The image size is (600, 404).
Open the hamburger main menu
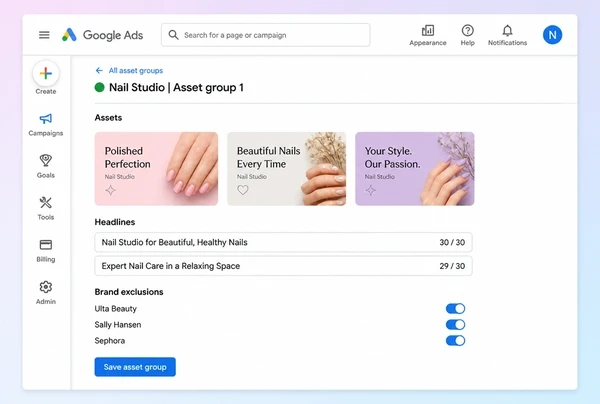[x=44, y=35]
